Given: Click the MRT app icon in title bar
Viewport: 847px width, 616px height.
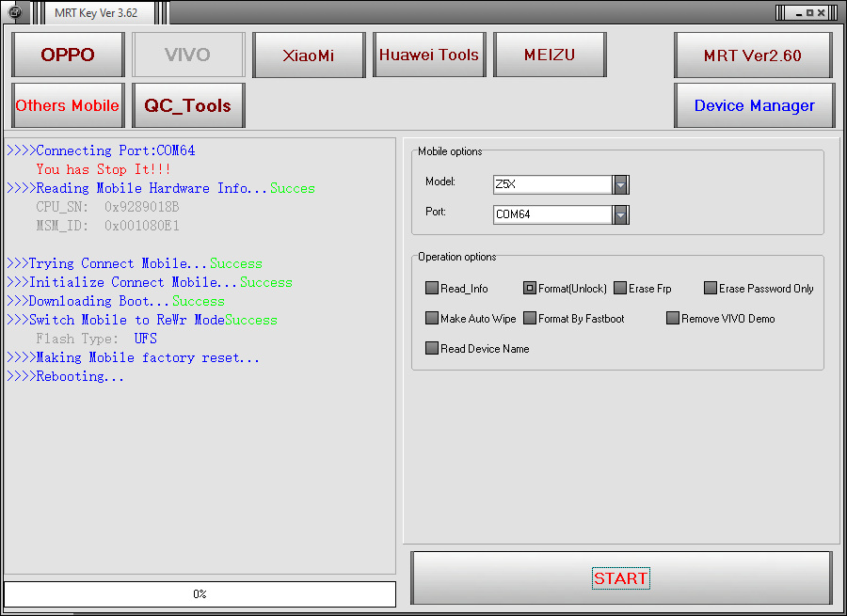Looking at the screenshot, I should (x=16, y=12).
